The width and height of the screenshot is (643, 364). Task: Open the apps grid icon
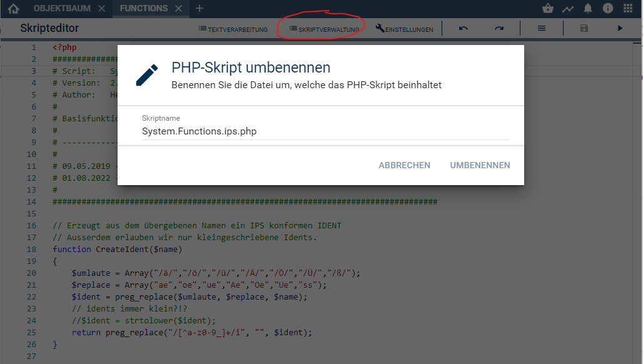(x=628, y=9)
